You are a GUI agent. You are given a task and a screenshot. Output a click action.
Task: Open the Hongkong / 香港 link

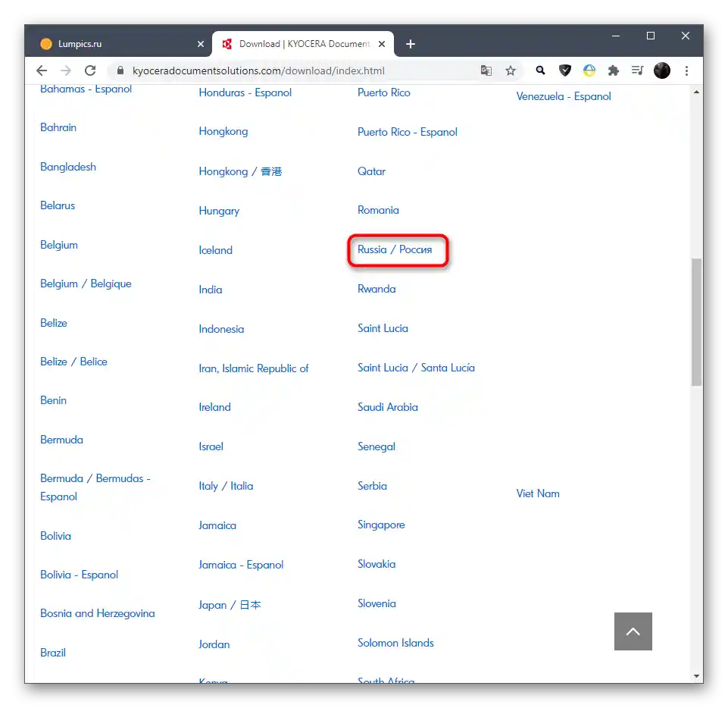pyautogui.click(x=240, y=171)
